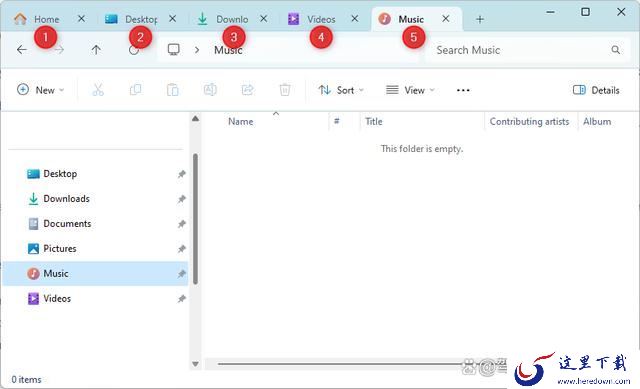Click the 0 items status text
The width and height of the screenshot is (640, 389).
(x=26, y=380)
